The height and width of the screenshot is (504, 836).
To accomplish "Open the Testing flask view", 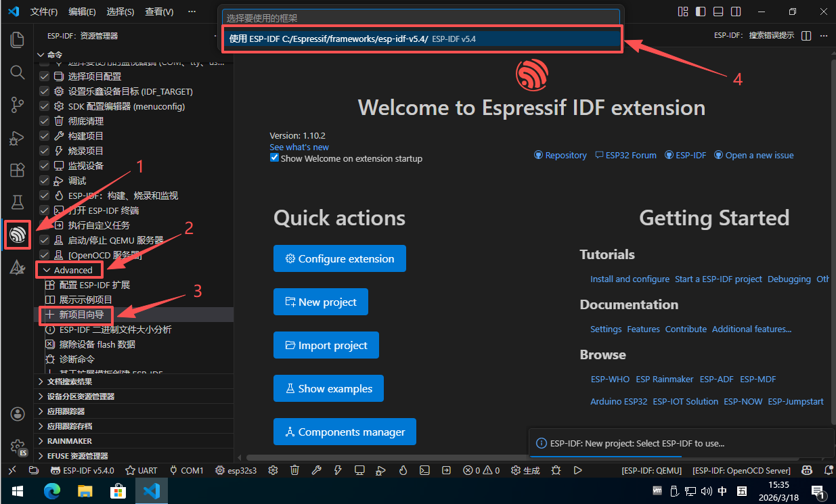I will click(18, 202).
